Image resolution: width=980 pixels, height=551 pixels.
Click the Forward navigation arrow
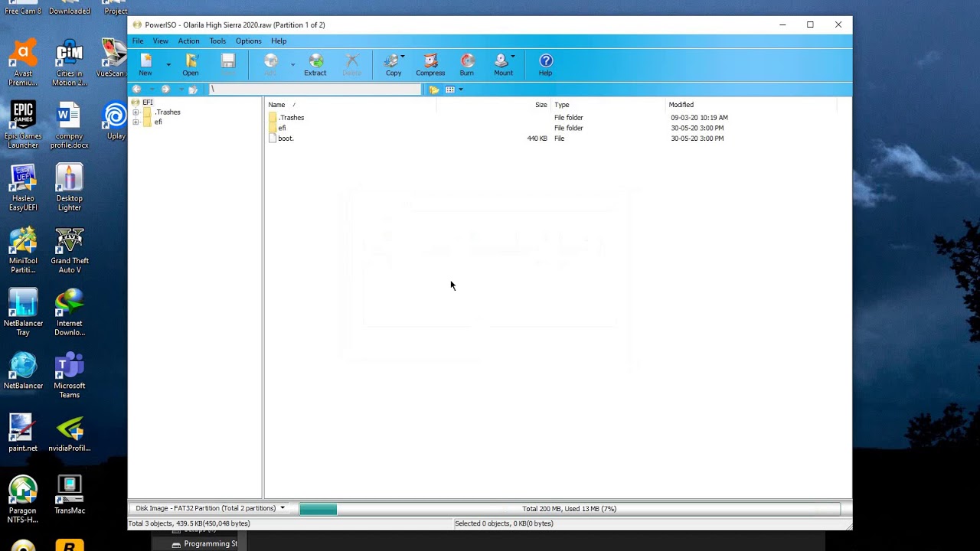(165, 90)
